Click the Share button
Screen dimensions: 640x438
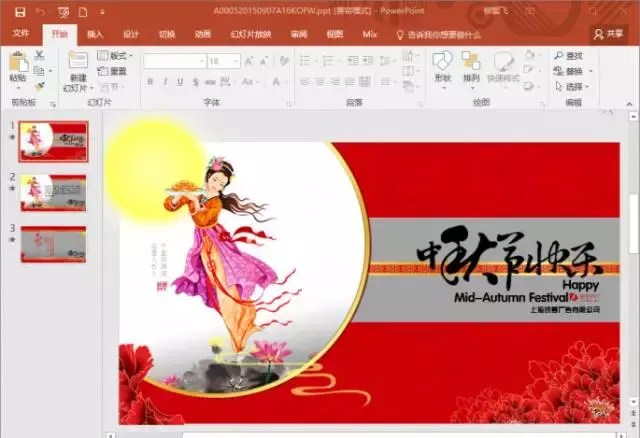608,34
